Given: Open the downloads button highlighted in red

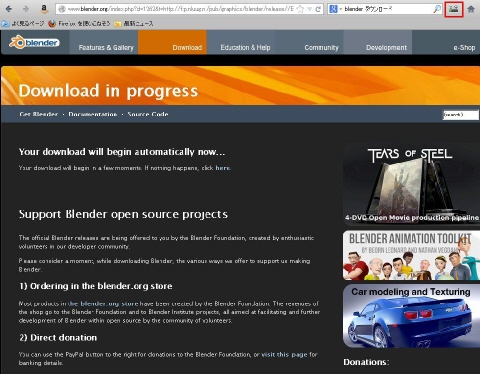Looking at the screenshot, I should (454, 9).
